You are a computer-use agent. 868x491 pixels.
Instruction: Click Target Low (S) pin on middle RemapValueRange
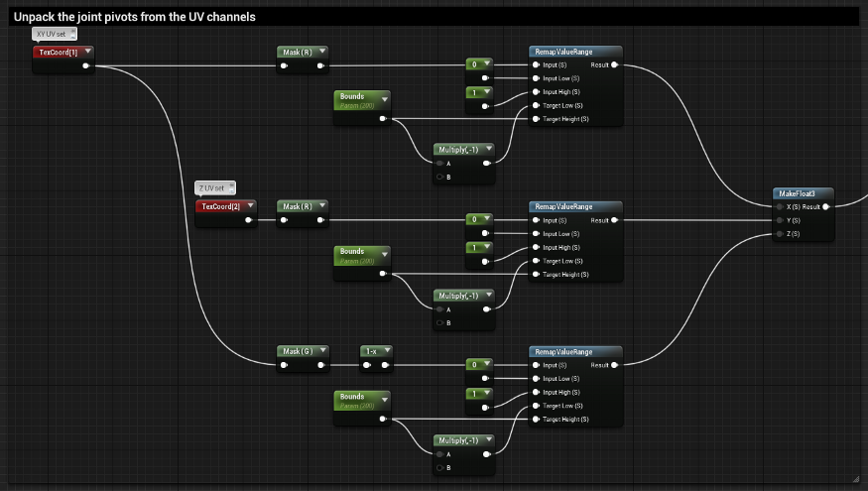(x=536, y=261)
